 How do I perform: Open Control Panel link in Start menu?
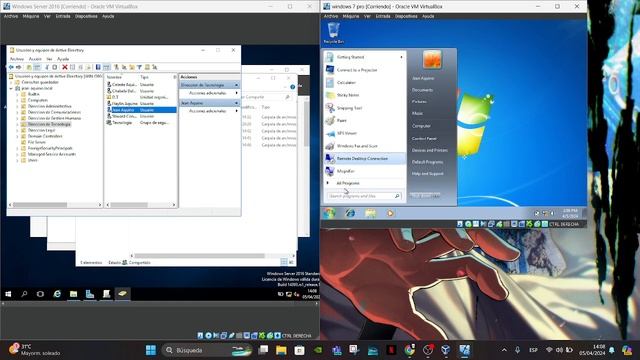pyautogui.click(x=424, y=139)
